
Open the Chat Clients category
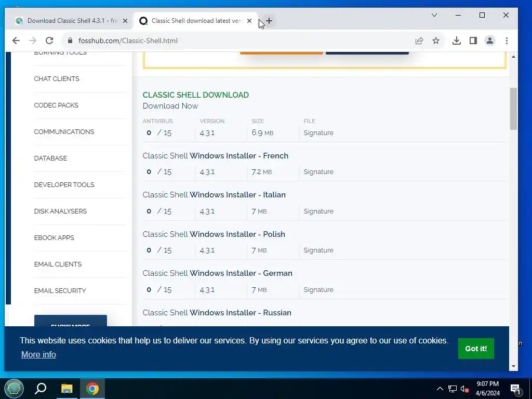57,79
